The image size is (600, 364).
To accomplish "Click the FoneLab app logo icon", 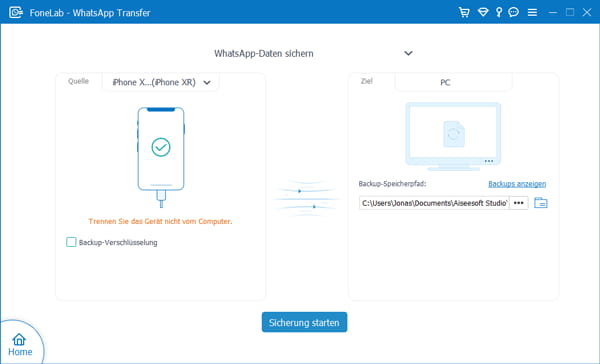I will (16, 12).
